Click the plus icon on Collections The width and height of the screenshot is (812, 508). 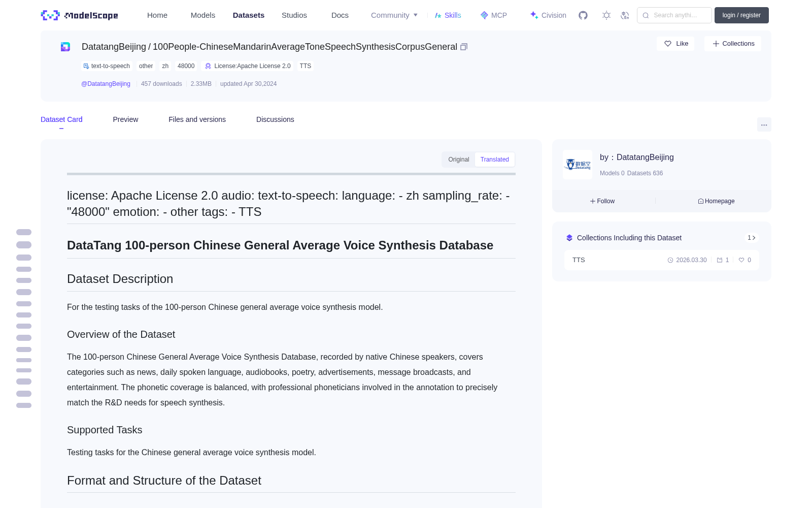(x=716, y=44)
